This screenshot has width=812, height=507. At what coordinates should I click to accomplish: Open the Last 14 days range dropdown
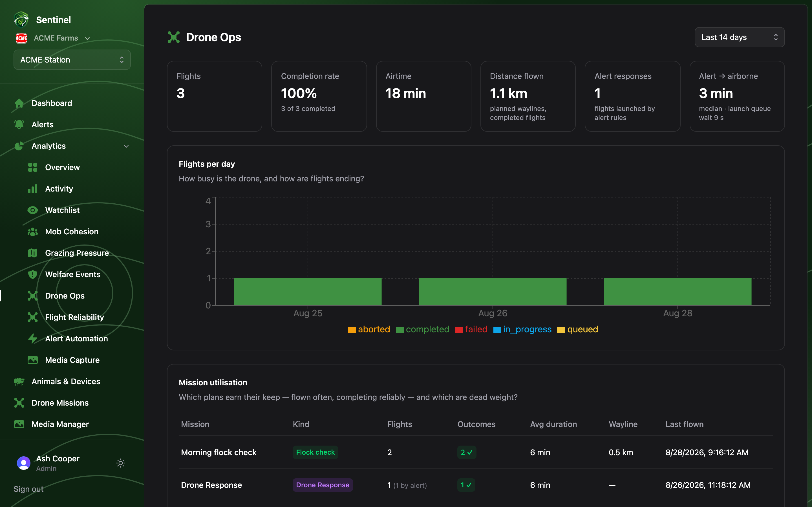click(739, 37)
